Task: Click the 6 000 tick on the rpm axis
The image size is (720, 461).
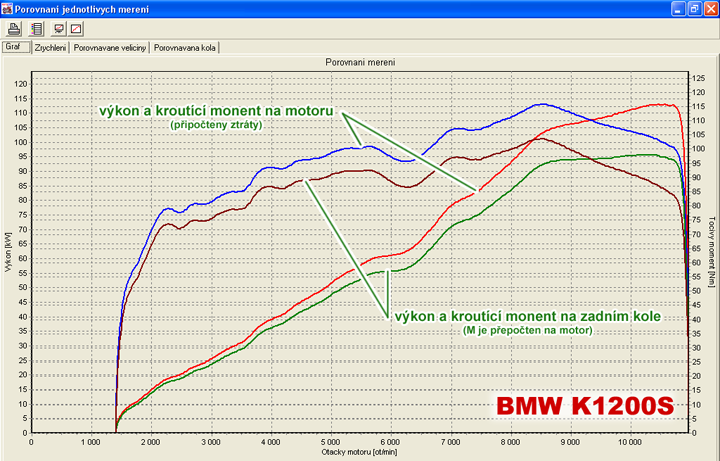Action: (x=390, y=442)
